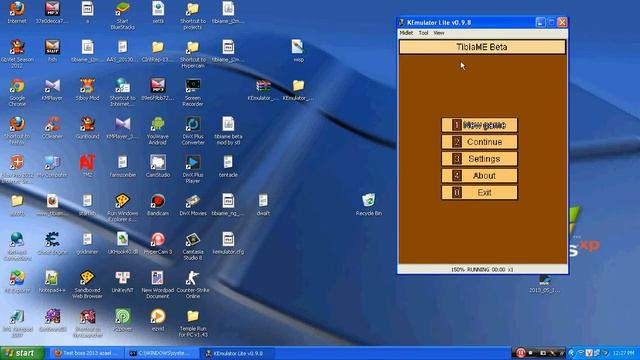Viewport: 640px width, 360px height.
Task: Select the Screen Recorder desktop icon
Action: [193, 92]
